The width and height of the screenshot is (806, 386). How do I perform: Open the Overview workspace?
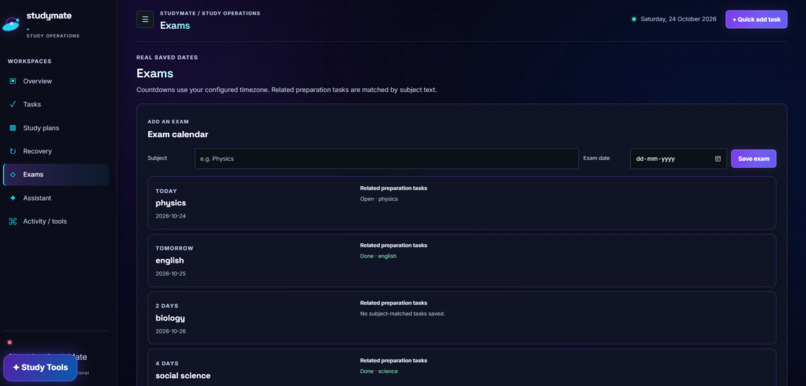(56, 81)
